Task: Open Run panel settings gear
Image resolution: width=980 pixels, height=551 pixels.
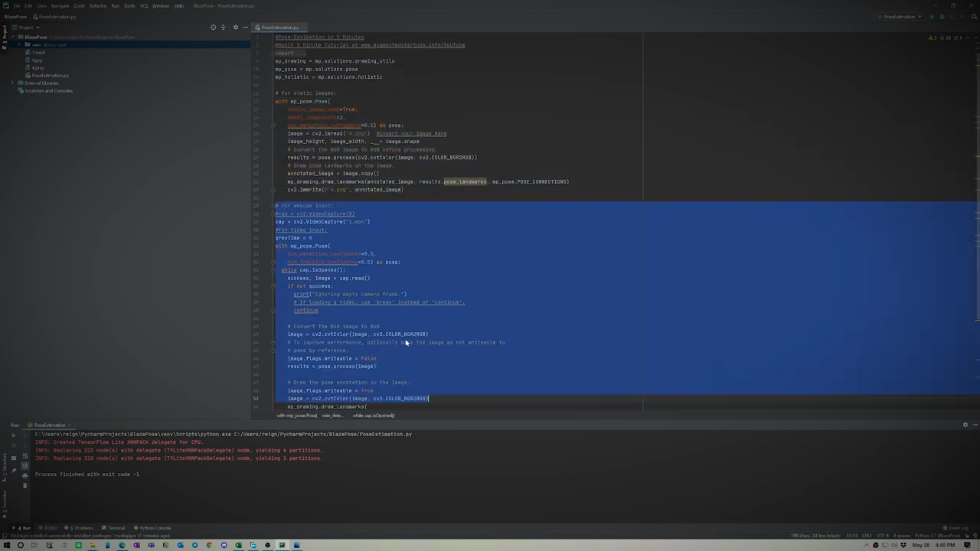Action: click(965, 425)
